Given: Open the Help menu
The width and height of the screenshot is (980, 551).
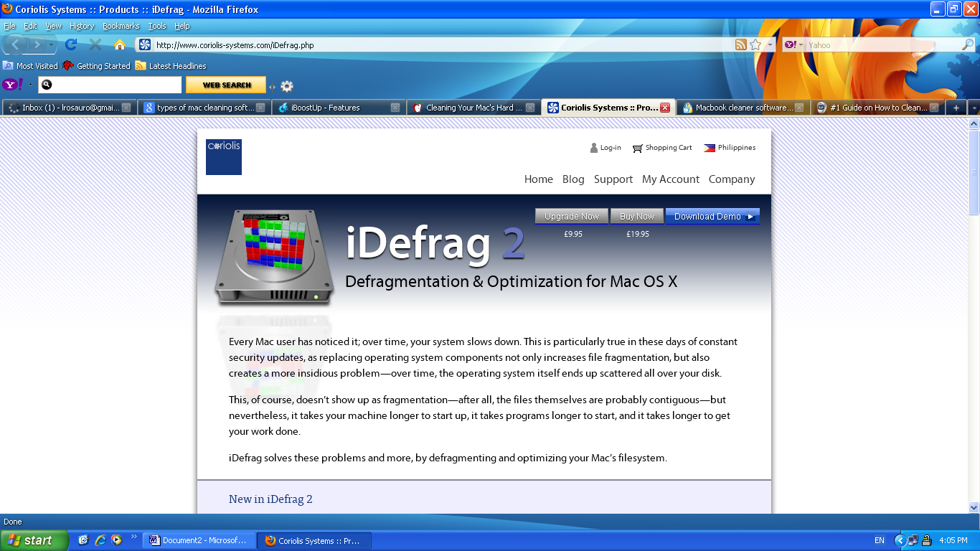Looking at the screenshot, I should (182, 26).
